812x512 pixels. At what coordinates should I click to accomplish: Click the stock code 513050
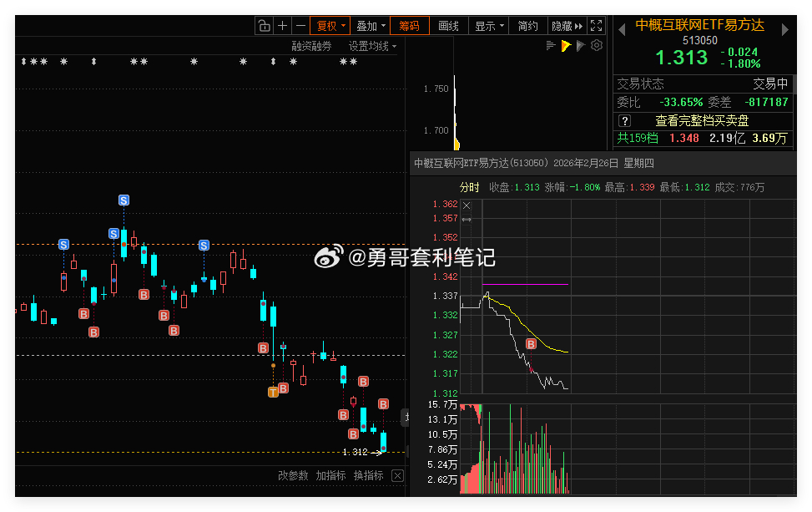699,40
